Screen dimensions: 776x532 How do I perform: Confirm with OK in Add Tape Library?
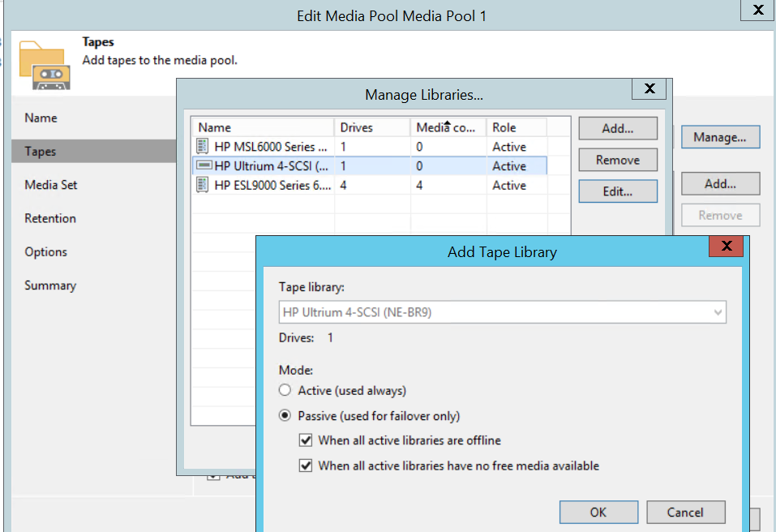598,513
